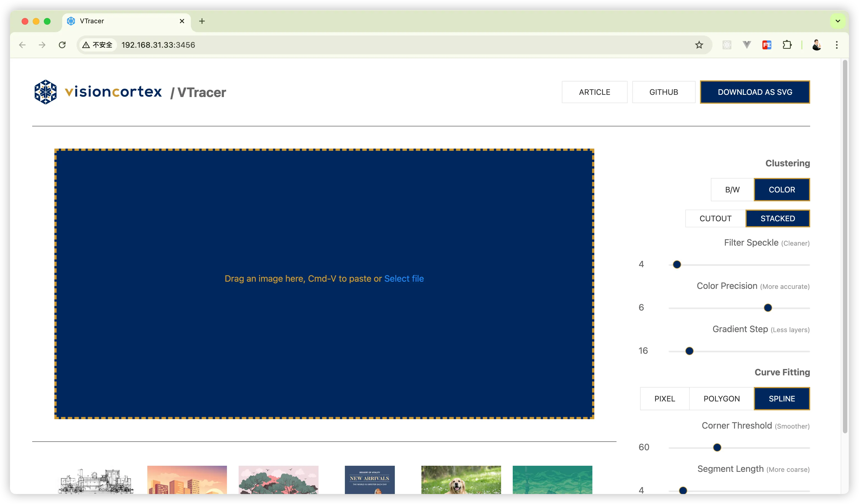This screenshot has height=504, width=859.
Task: Go back with the browser back arrow
Action: tap(22, 45)
